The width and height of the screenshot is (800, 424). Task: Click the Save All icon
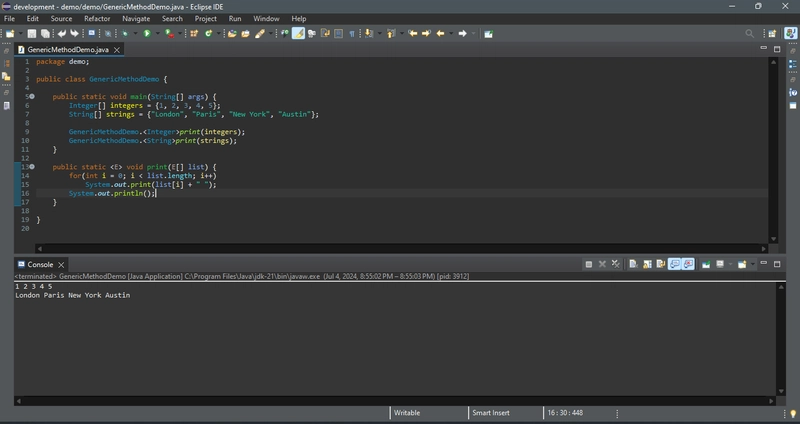point(45,34)
